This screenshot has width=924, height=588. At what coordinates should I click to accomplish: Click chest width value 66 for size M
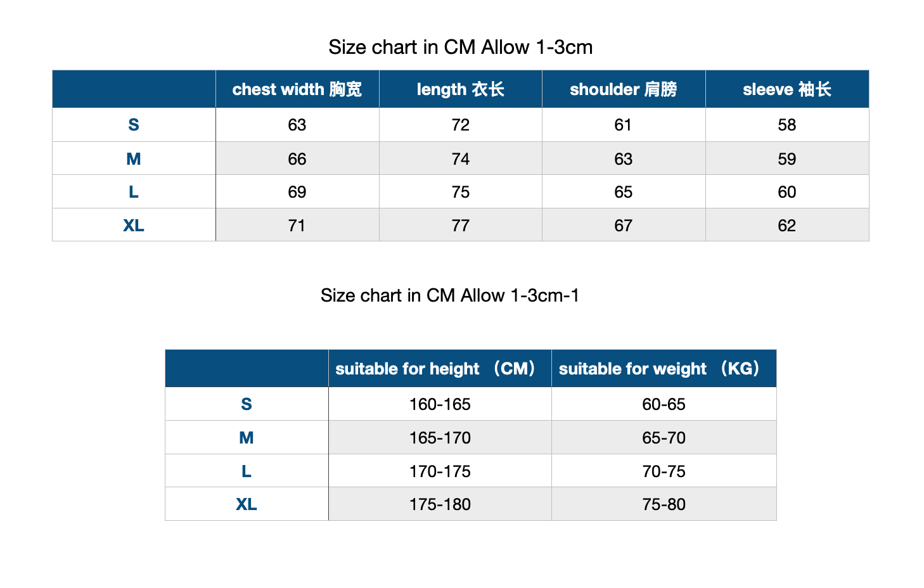point(297,159)
